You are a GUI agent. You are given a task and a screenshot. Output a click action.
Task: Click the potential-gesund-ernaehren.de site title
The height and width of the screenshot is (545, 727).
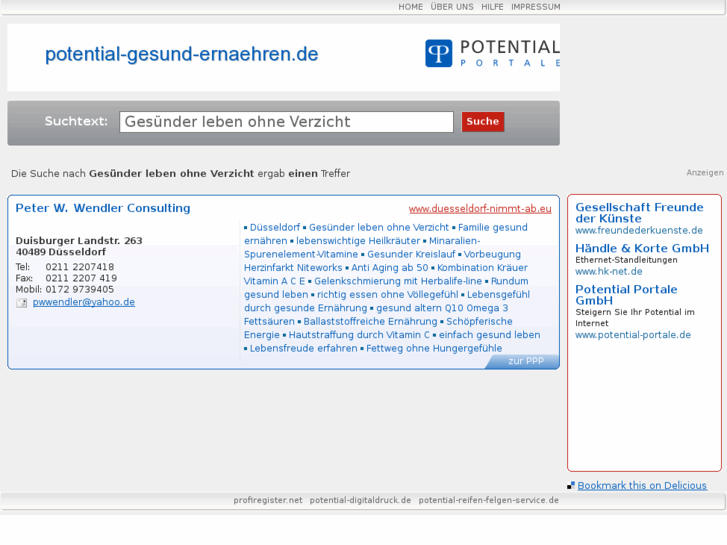point(181,54)
